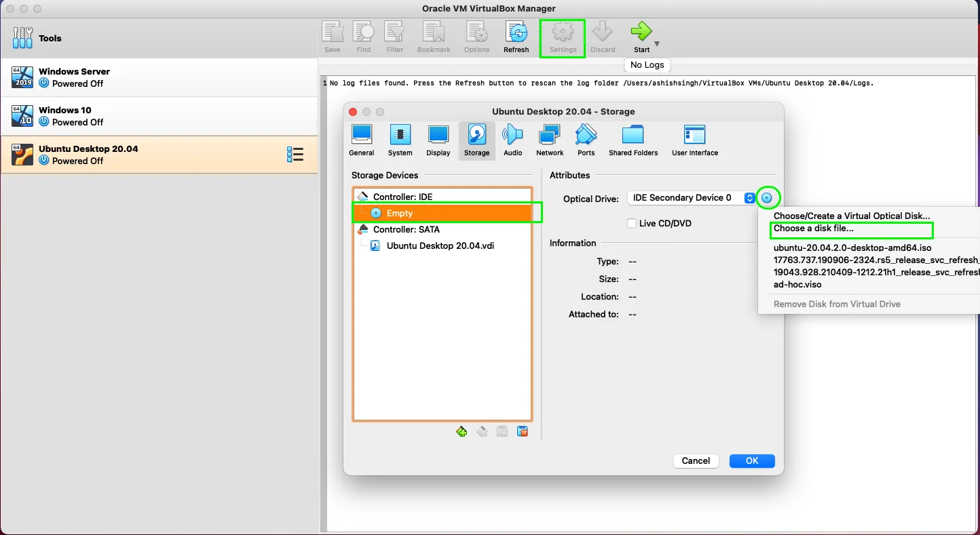Expand the Start button dropdown arrow
Viewport: 980px width, 535px height.
657,44
